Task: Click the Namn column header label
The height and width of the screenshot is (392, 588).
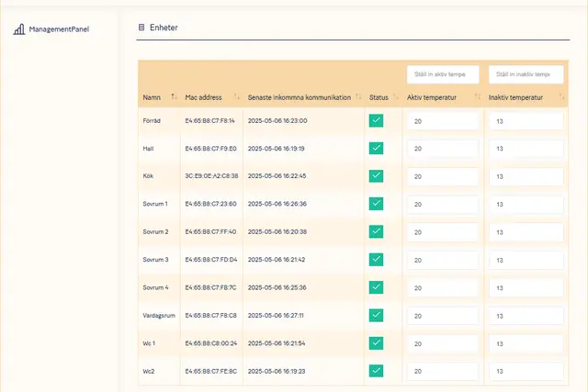Action: click(152, 97)
